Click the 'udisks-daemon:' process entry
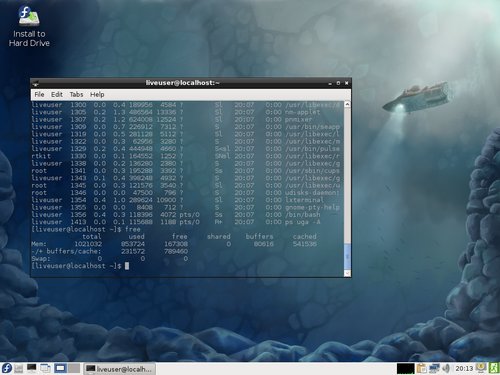 tap(312, 193)
